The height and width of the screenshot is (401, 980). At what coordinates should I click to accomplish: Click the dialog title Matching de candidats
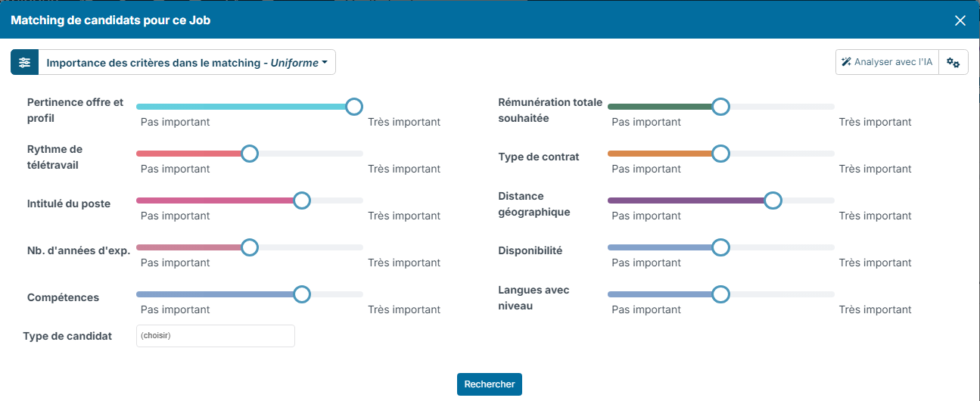[110, 20]
